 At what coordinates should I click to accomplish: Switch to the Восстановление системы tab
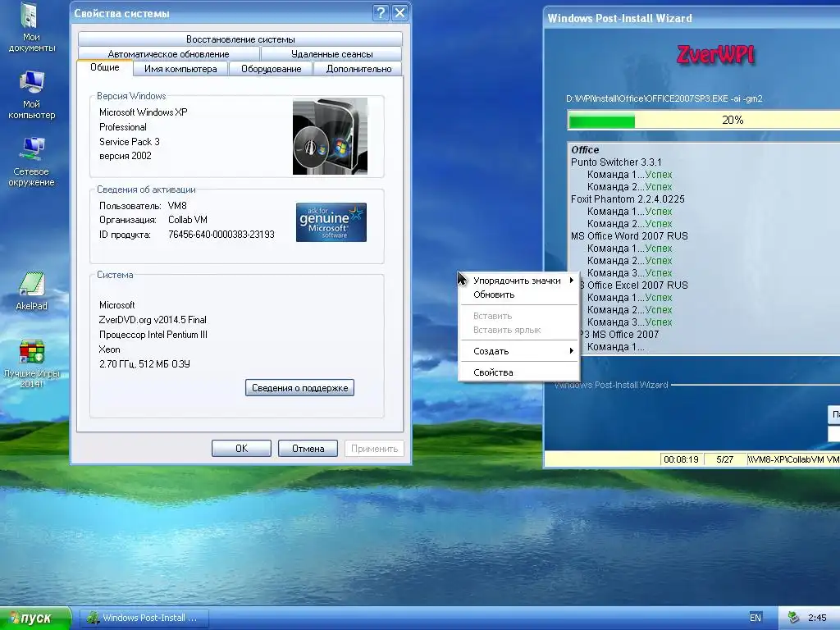[x=240, y=39]
